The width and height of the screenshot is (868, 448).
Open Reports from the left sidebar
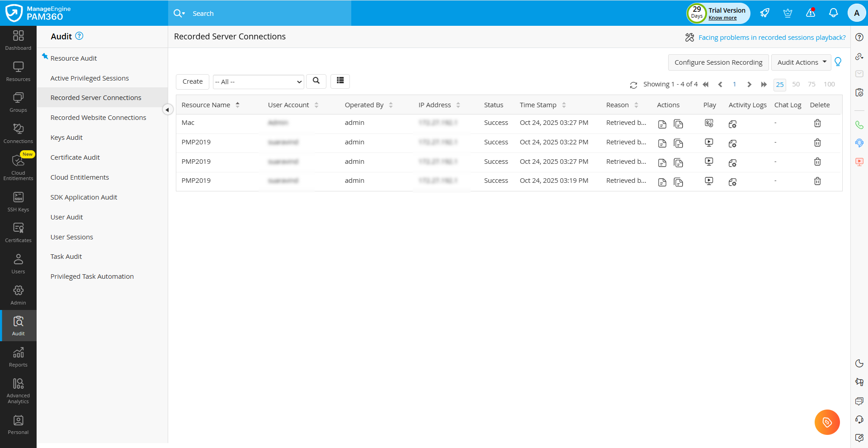point(18,357)
